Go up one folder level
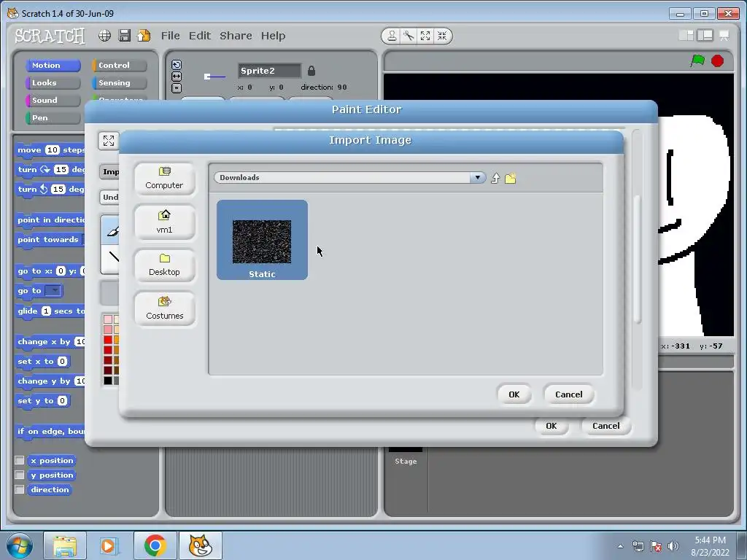Screen dimensions: 747x560 point(495,178)
